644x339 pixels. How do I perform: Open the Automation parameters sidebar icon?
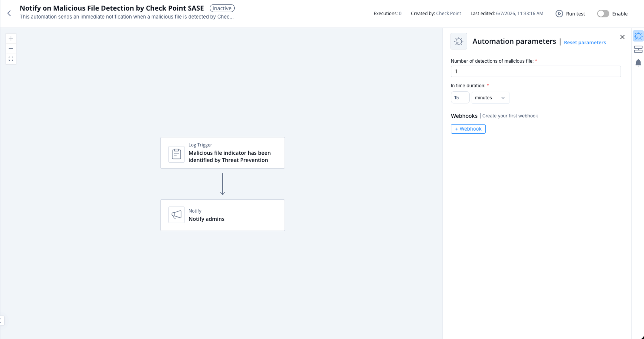coord(638,36)
